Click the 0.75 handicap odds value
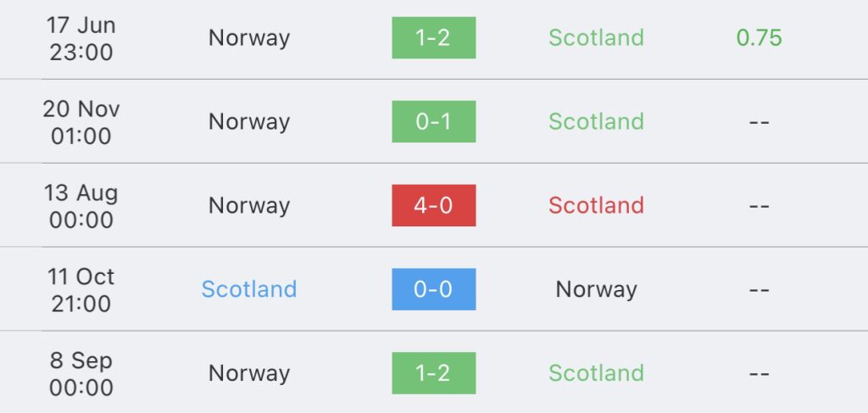This screenshot has width=868, height=413. click(x=759, y=37)
